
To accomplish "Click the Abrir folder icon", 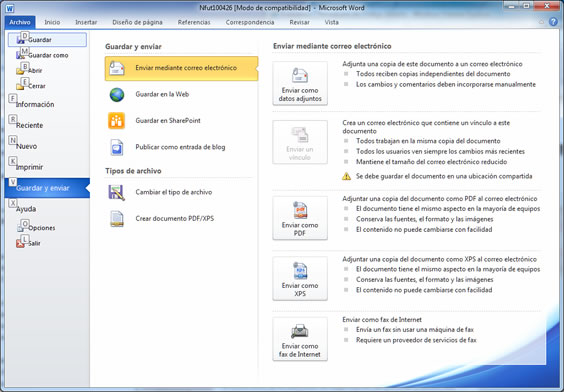I will 21,71.
